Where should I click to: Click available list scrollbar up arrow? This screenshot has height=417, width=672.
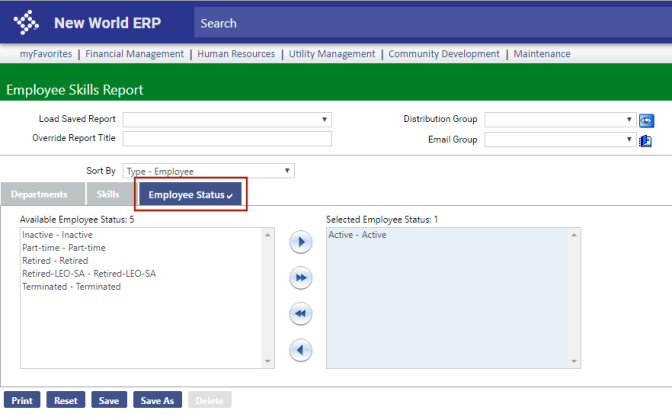click(x=268, y=235)
